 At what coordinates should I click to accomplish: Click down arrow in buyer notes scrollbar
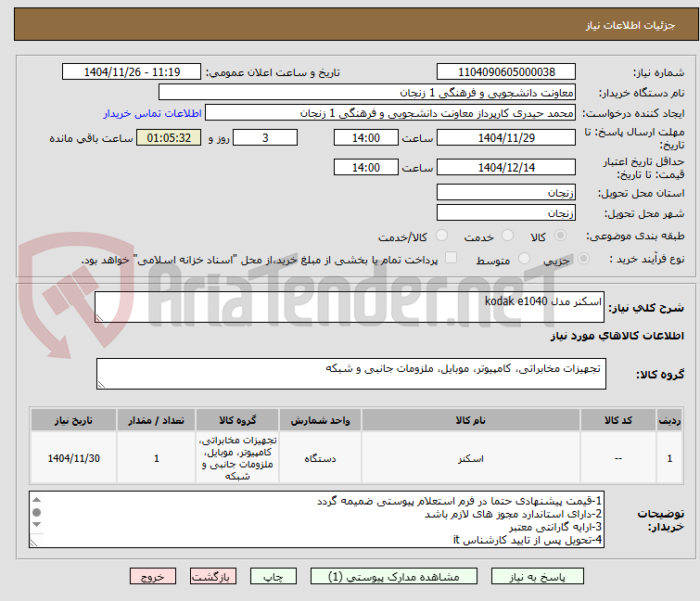click(36, 524)
